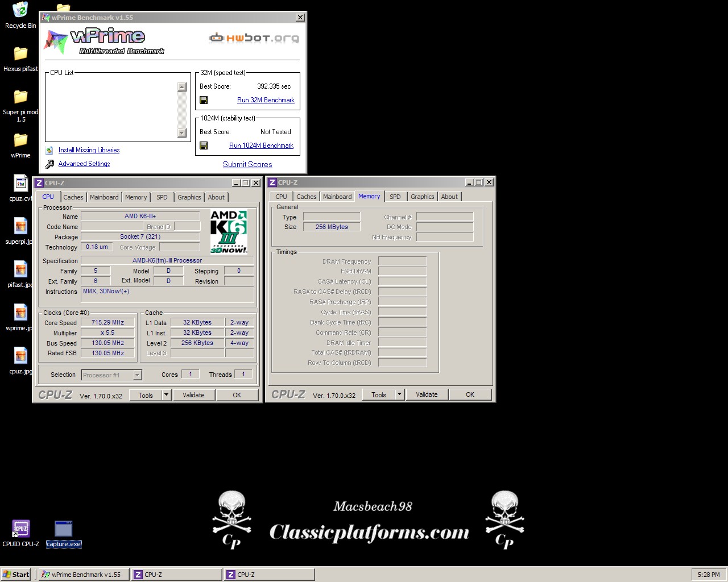Viewport: 728px width, 582px height.
Task: Open About tab in left CPU-Z window
Action: tap(216, 197)
